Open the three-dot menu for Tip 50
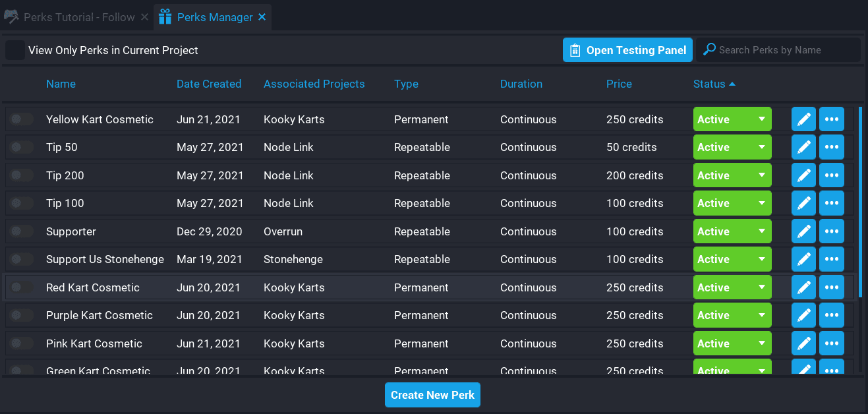 831,147
